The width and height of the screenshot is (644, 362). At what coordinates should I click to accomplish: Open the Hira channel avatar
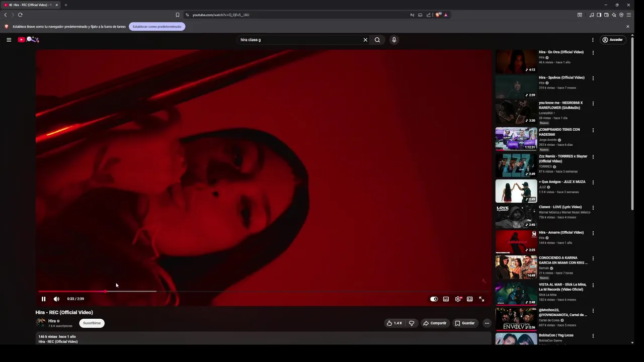click(41, 323)
